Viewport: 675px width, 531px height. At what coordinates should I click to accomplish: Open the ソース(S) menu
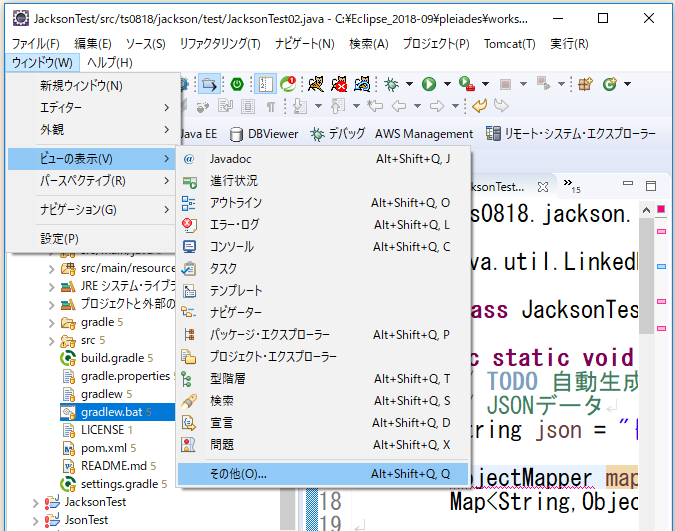[146, 44]
